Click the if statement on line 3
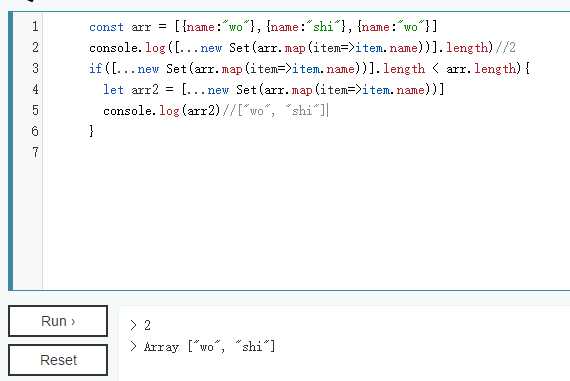The height and width of the screenshot is (381, 570). [309, 69]
